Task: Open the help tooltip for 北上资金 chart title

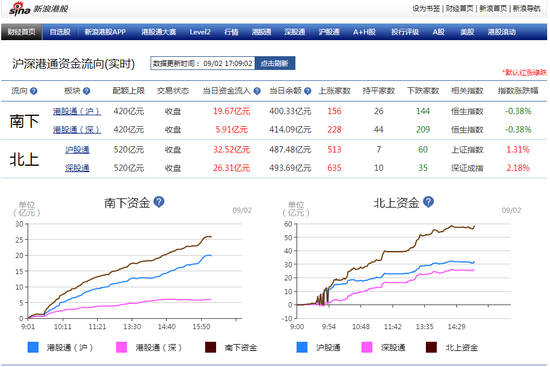Action: 428,202
